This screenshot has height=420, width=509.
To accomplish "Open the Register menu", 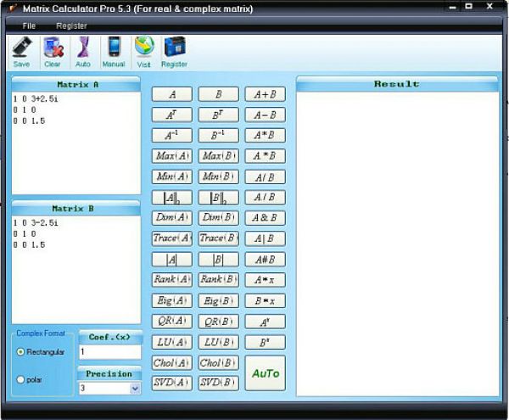I will [x=71, y=25].
